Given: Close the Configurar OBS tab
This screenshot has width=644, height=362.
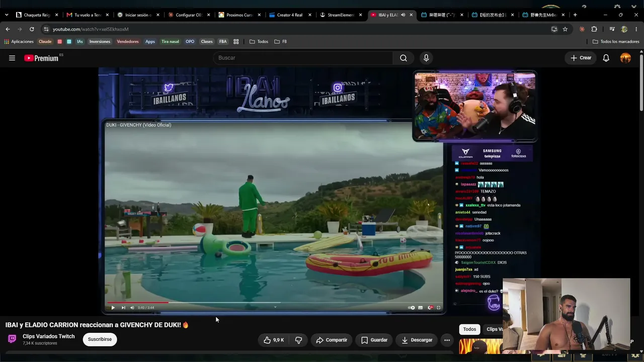Looking at the screenshot, I should [x=208, y=15].
